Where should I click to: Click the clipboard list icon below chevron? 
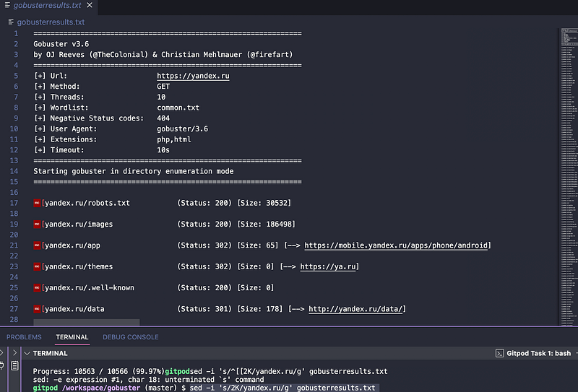pos(14,365)
